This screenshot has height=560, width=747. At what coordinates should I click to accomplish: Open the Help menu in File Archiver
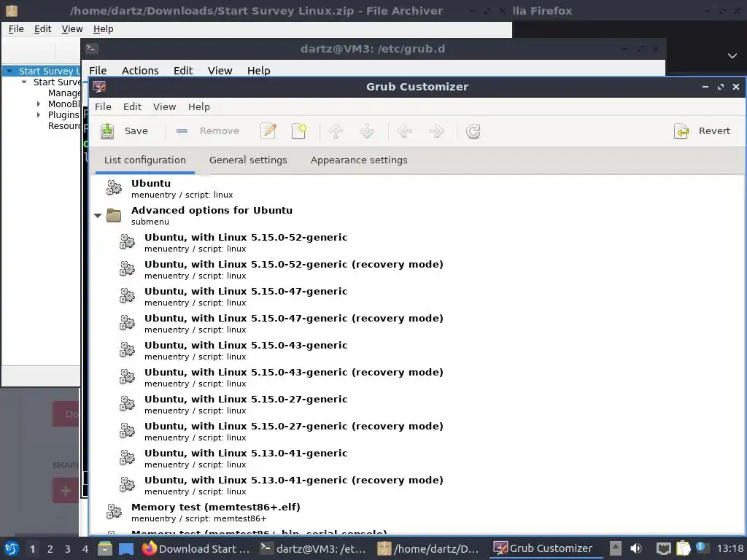104,29
